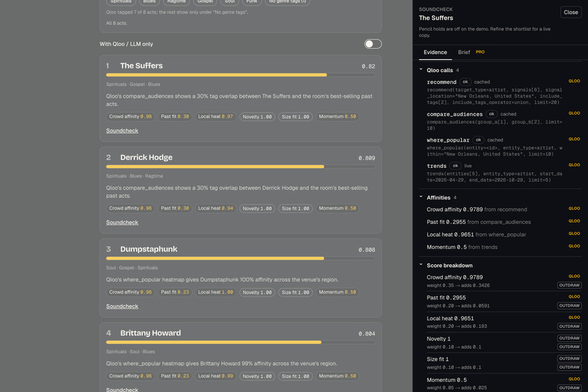Click Local heat 0.94 chip on Derrick Hodge
This screenshot has width=588, height=392.
[215, 208]
